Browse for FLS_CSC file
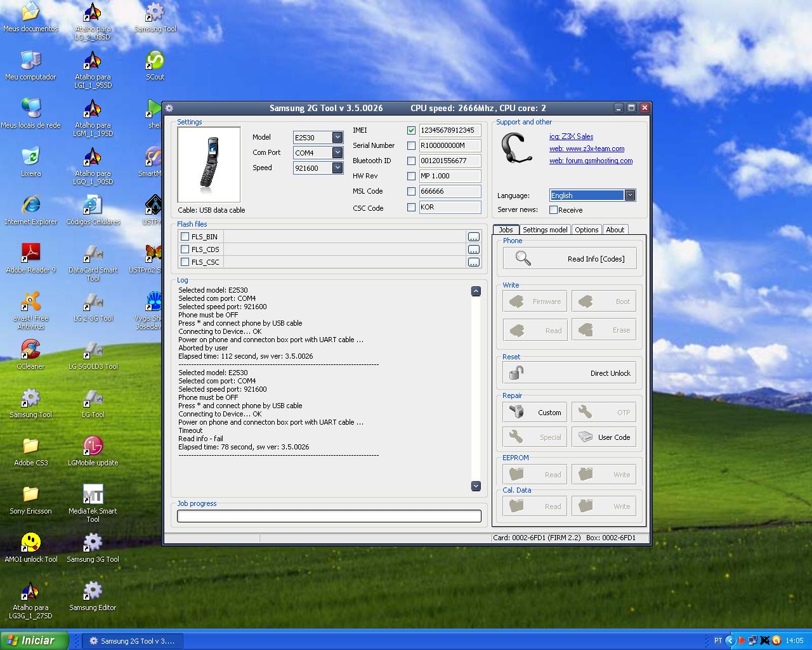812x650 pixels. click(473, 262)
